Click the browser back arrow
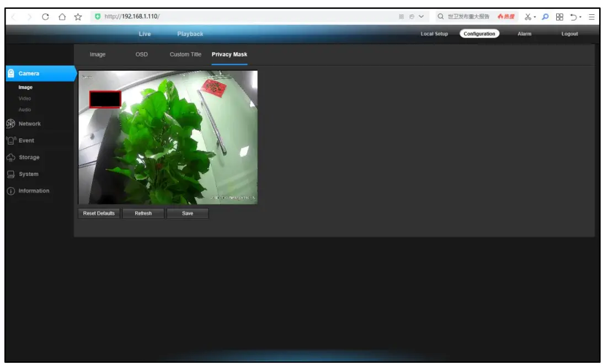The image size is (608, 364). (x=14, y=17)
